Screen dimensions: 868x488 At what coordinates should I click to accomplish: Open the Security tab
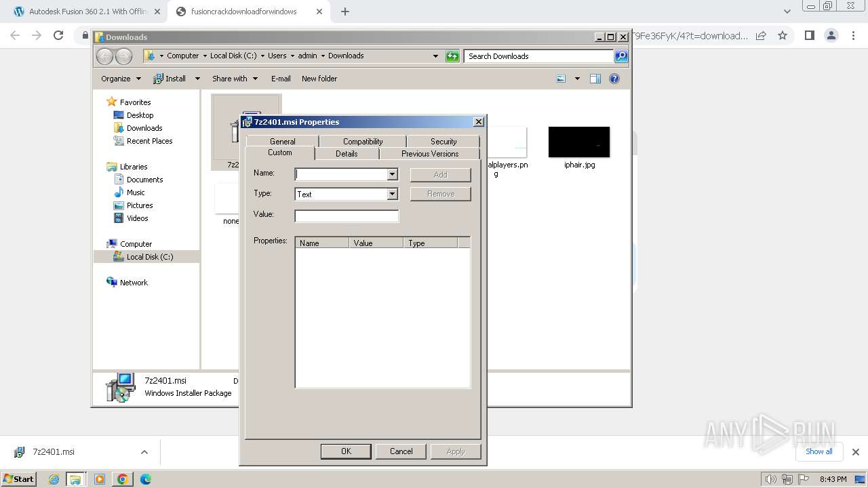(443, 141)
